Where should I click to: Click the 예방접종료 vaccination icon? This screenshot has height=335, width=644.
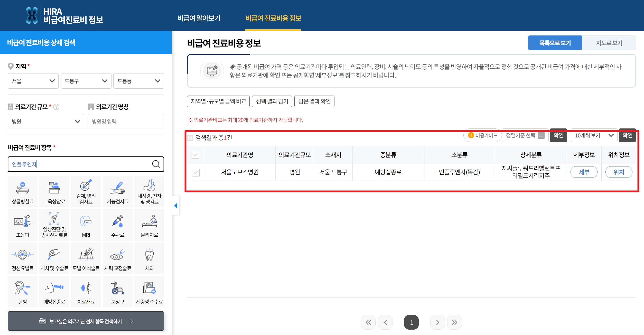point(54,292)
